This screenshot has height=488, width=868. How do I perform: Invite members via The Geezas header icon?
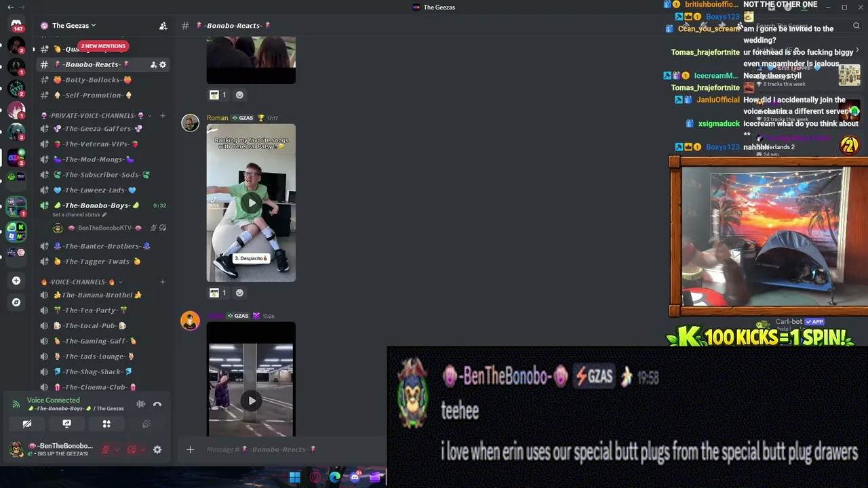point(163,26)
